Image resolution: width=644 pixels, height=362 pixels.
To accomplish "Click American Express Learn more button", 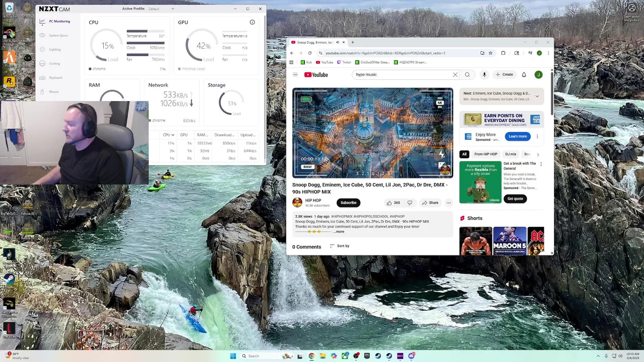I will [518, 136].
